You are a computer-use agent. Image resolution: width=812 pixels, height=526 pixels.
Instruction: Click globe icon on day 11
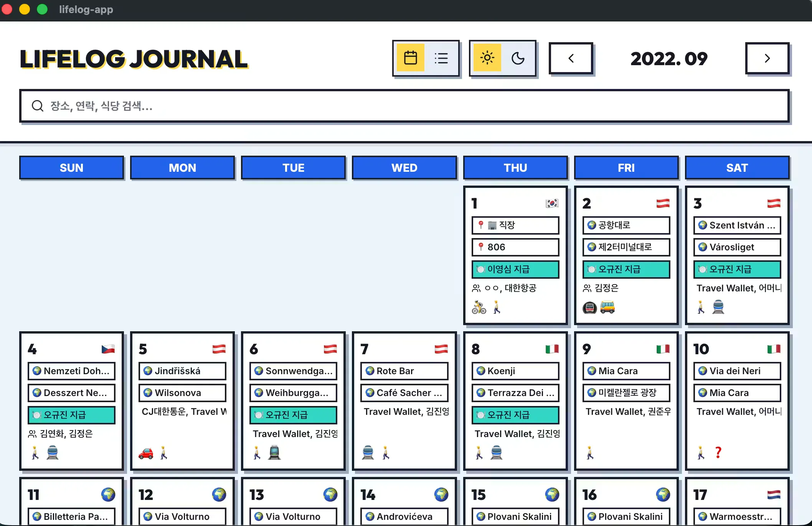tap(108, 495)
